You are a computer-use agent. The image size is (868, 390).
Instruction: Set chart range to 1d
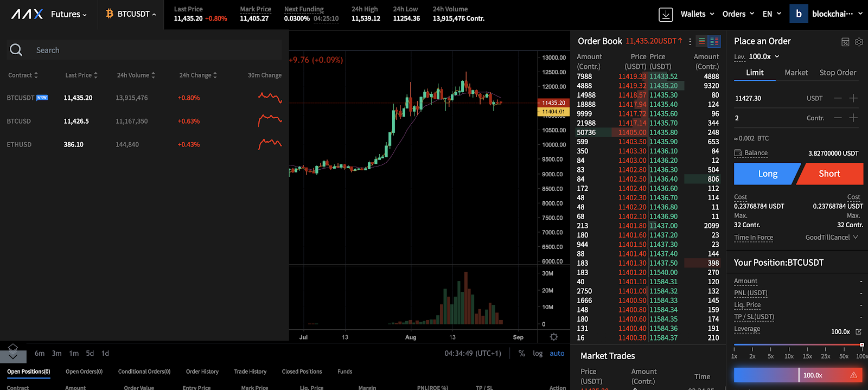(105, 353)
